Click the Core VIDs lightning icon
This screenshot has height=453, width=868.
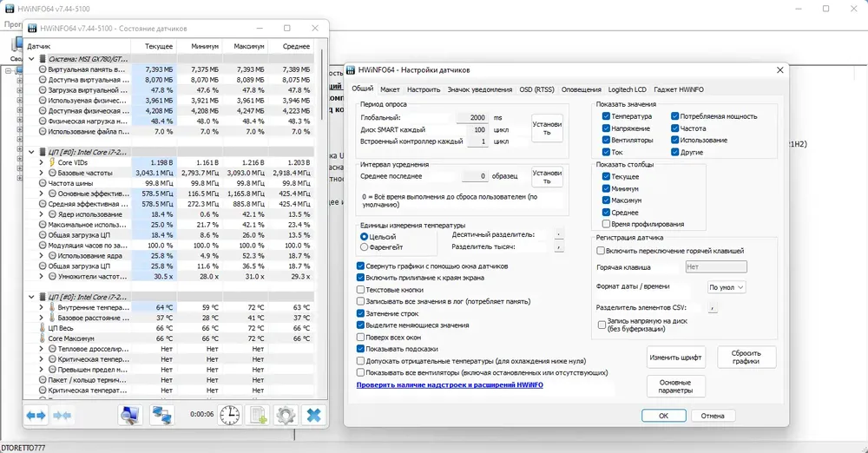tap(52, 162)
